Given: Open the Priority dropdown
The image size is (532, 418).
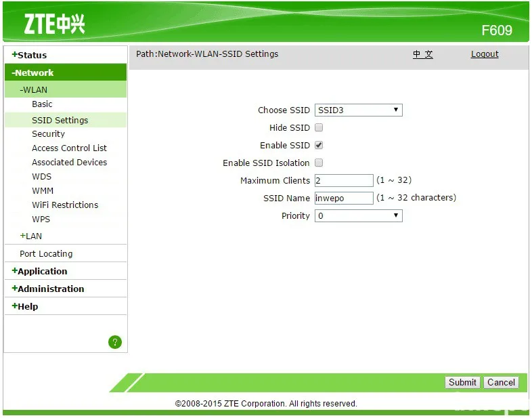Looking at the screenshot, I should point(359,216).
